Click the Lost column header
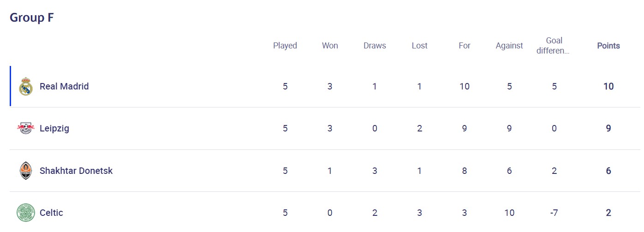 [x=419, y=46]
